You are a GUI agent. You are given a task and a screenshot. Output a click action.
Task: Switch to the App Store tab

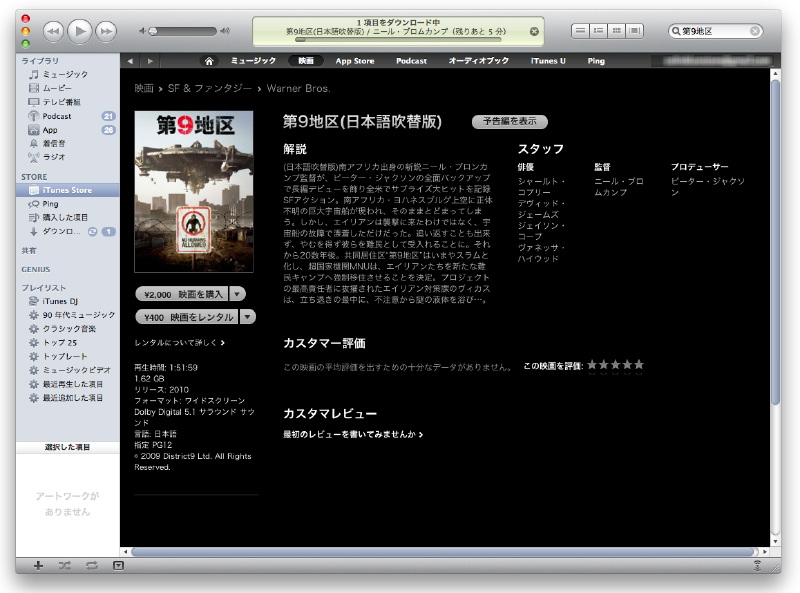(354, 61)
